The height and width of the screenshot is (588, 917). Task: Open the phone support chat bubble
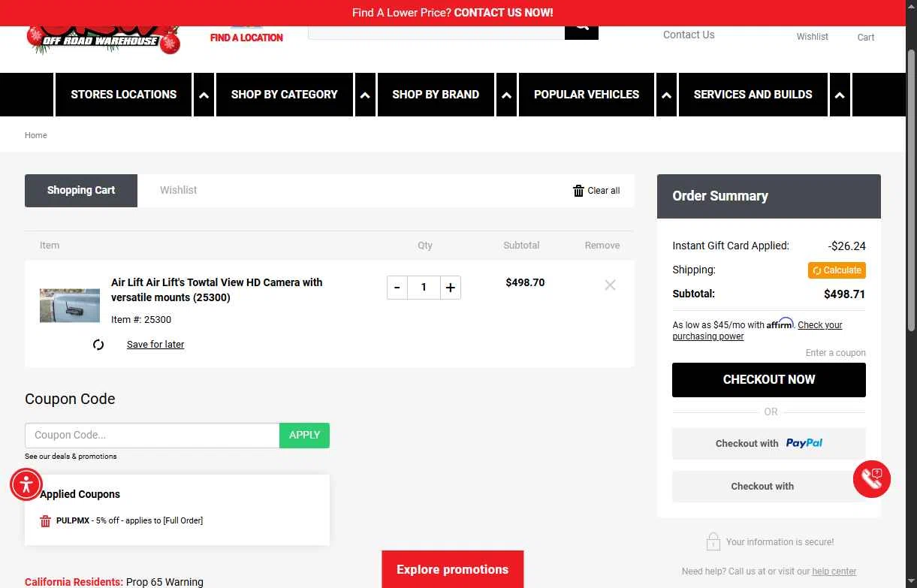(x=872, y=478)
